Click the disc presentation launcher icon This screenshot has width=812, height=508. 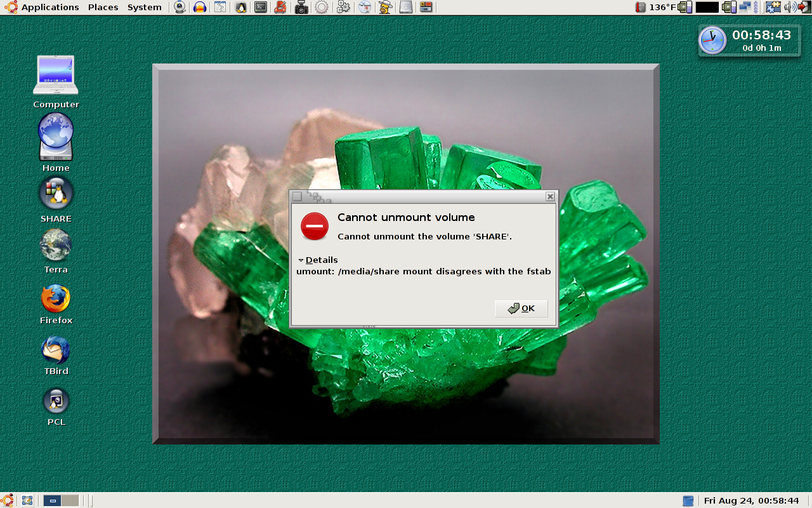tap(364, 7)
